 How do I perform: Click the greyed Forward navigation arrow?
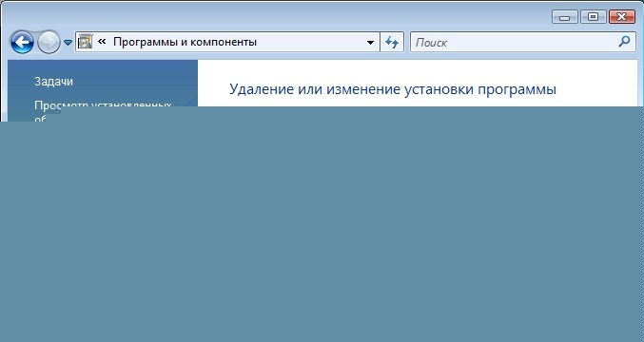[49, 42]
